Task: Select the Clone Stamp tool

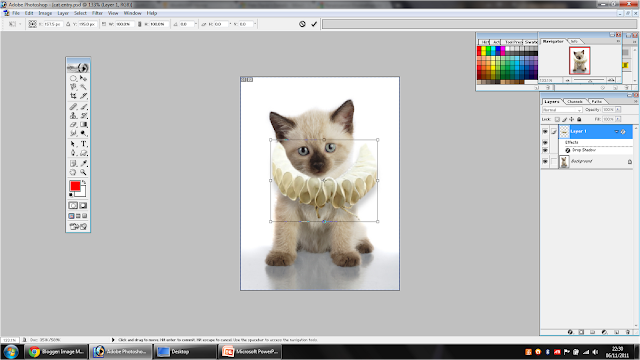Action: click(73, 116)
